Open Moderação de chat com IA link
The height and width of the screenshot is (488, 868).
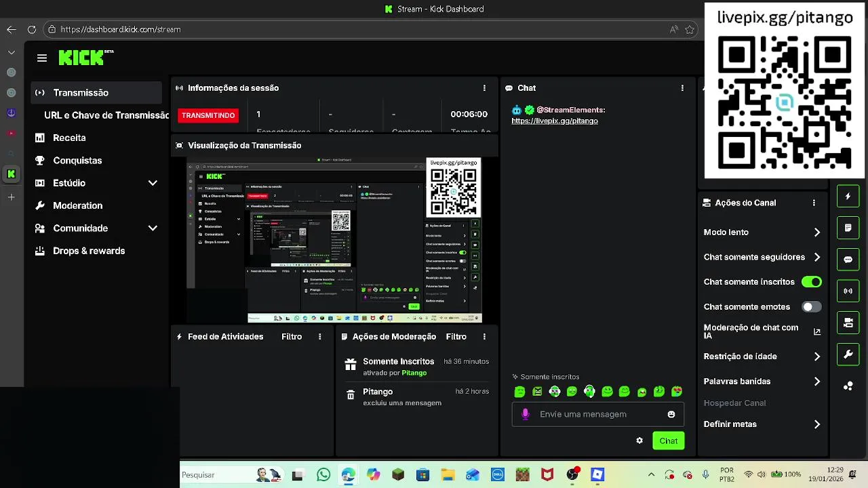762,331
